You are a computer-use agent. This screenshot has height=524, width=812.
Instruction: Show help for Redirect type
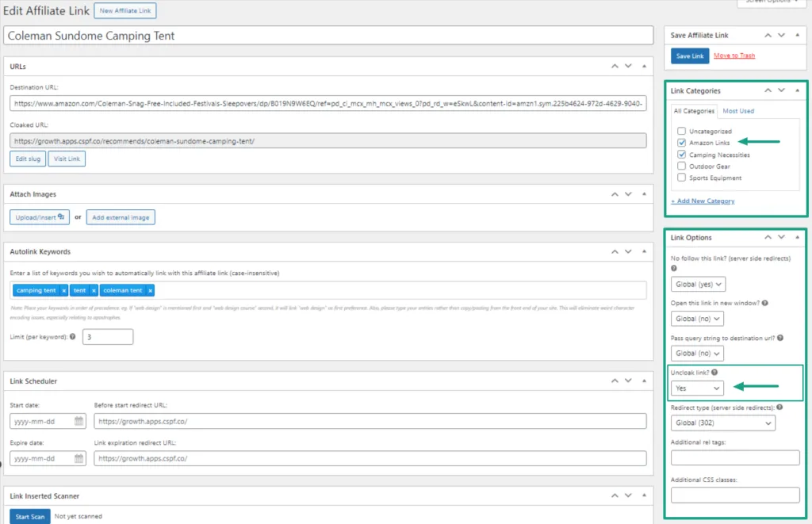pos(780,407)
